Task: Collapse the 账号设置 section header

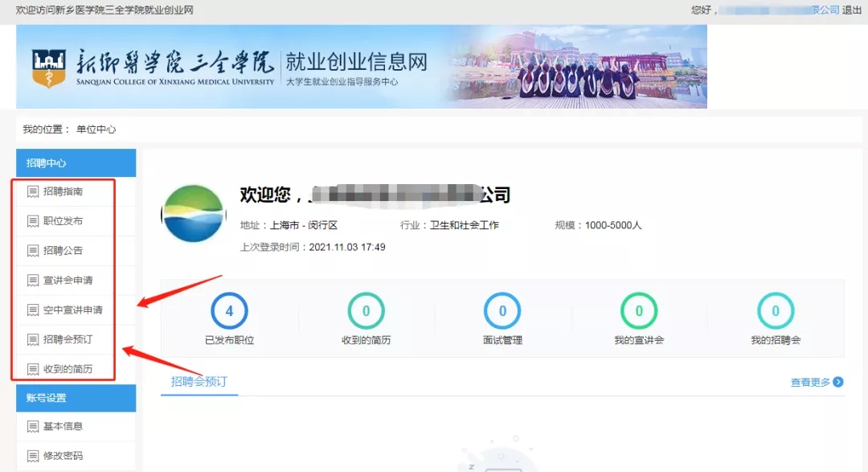Action: click(76, 398)
